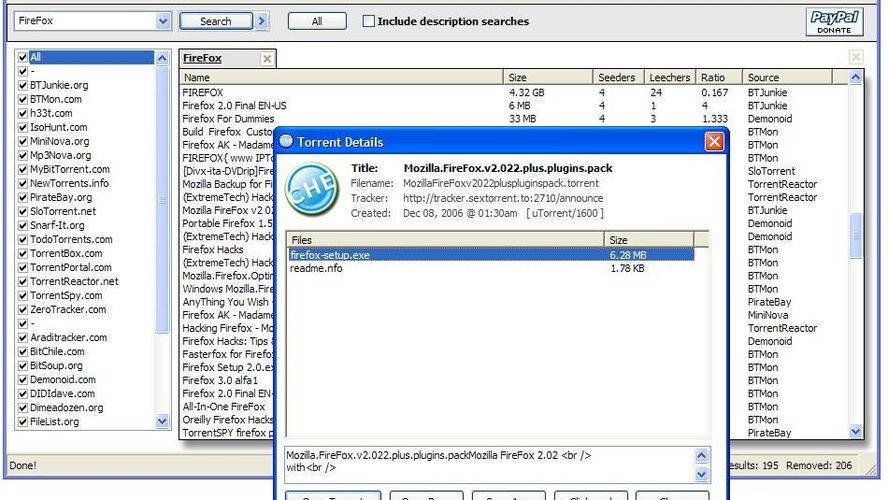Click the SloTorrent source cell
The image size is (888, 500).
[771, 172]
